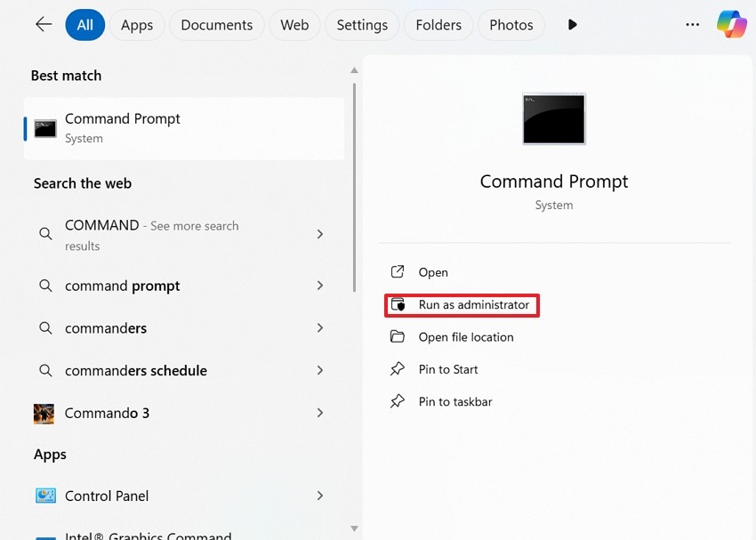Switch to the Settings filter tab
The width and height of the screenshot is (756, 540).
click(362, 25)
